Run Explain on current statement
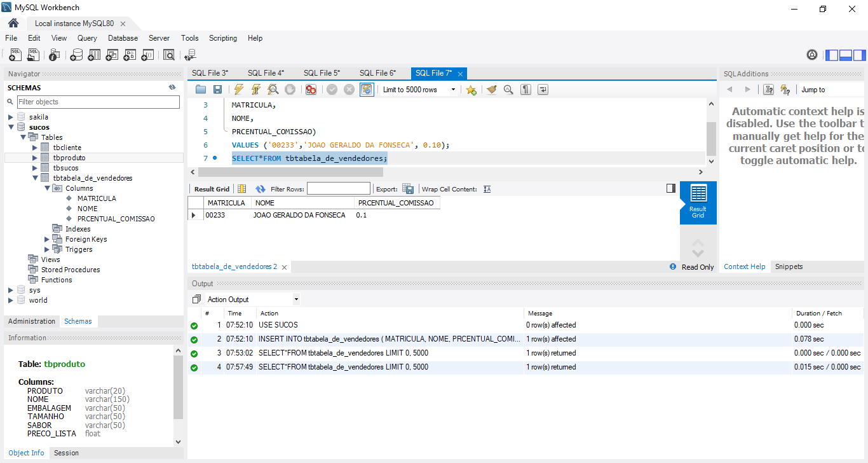The width and height of the screenshot is (868, 463). (x=273, y=90)
